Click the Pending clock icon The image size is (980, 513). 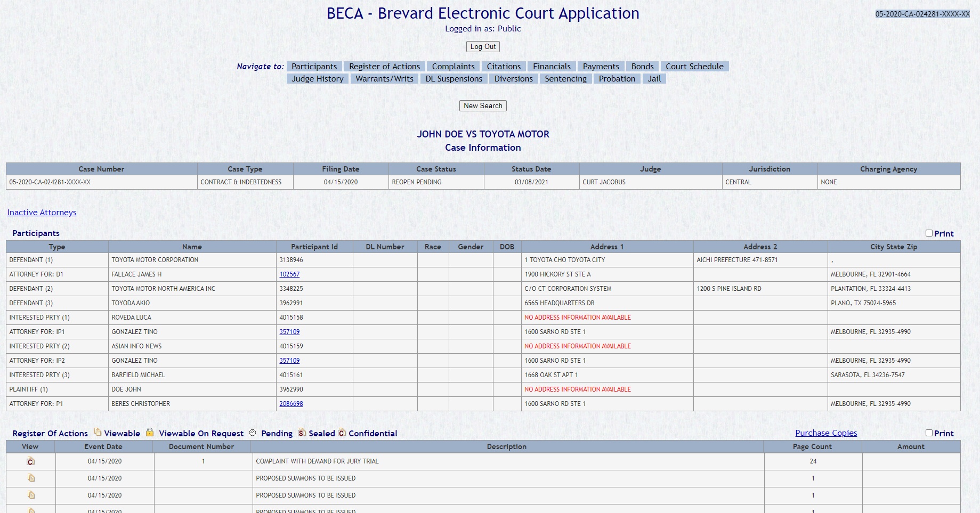click(253, 433)
